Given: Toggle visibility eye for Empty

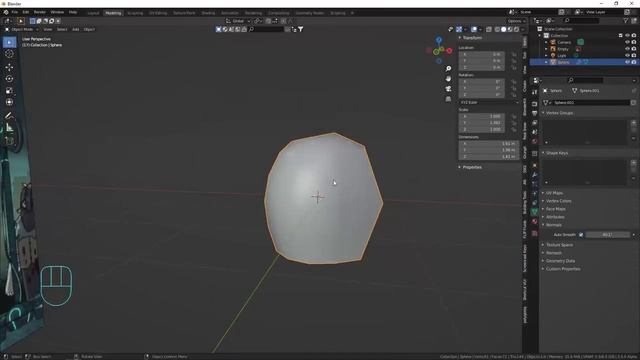Looking at the screenshot, I should click(627, 49).
